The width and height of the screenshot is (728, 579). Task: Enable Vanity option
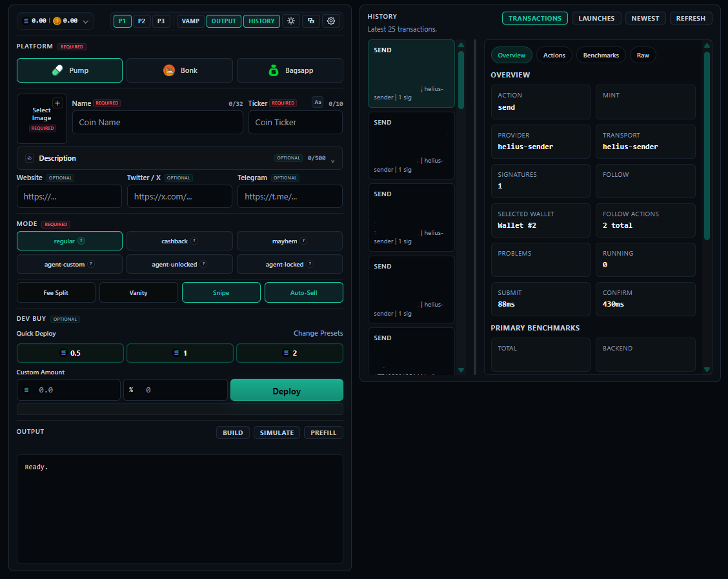[138, 292]
